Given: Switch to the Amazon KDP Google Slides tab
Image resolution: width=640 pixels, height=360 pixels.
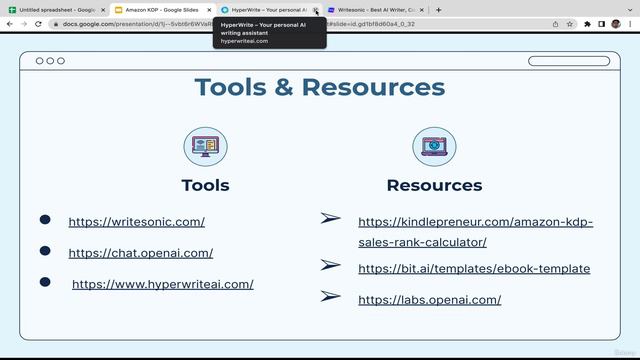Looking at the screenshot, I should click(162, 10).
